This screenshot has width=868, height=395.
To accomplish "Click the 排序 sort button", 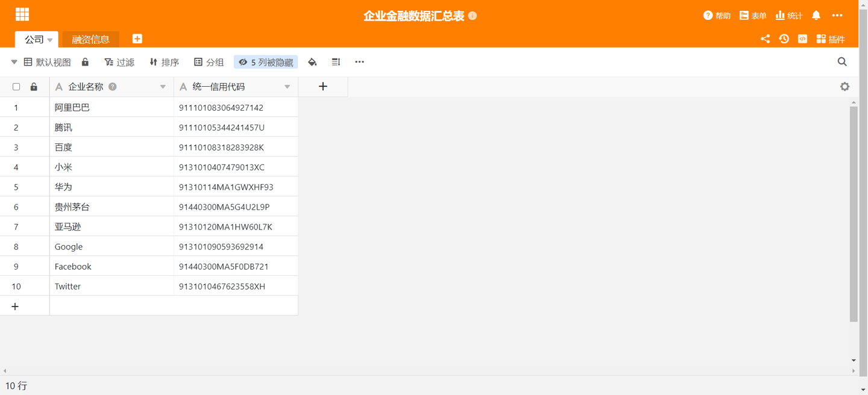I will point(163,61).
